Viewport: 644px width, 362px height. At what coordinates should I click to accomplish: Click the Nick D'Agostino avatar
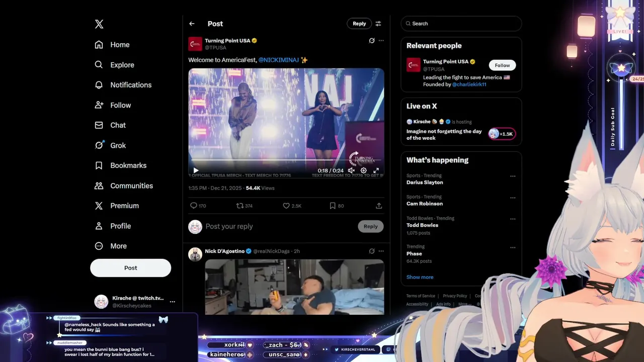195,254
